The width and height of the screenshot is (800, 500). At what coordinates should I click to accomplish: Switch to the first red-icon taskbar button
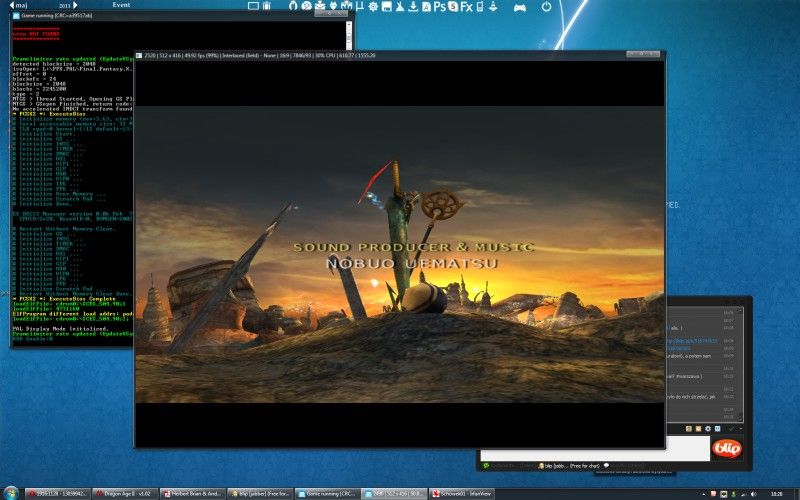point(58,493)
